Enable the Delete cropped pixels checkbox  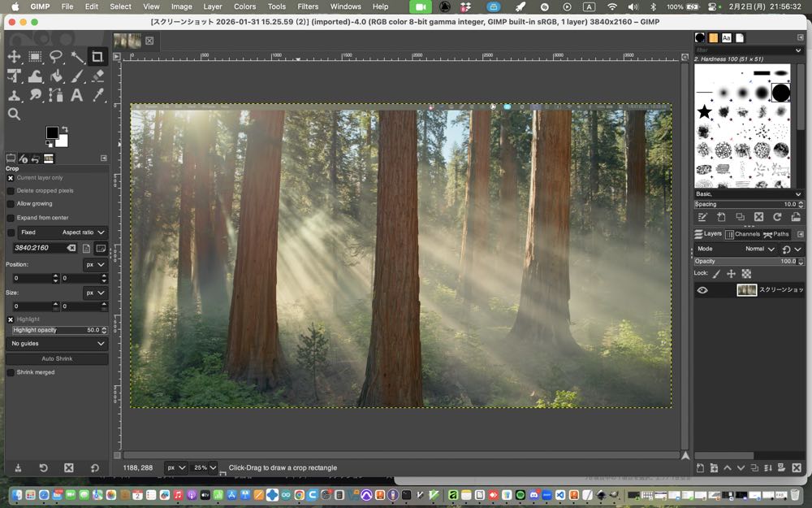pos(11,191)
